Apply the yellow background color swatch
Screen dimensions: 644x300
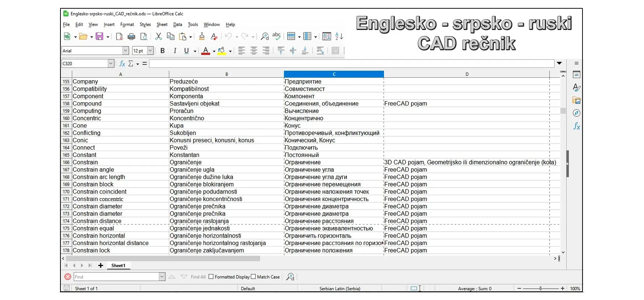(x=222, y=51)
